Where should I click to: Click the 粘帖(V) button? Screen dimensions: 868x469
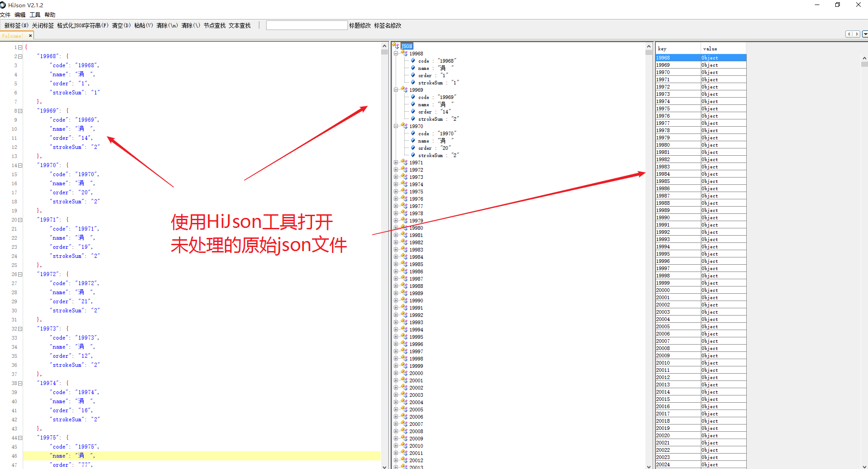144,25
